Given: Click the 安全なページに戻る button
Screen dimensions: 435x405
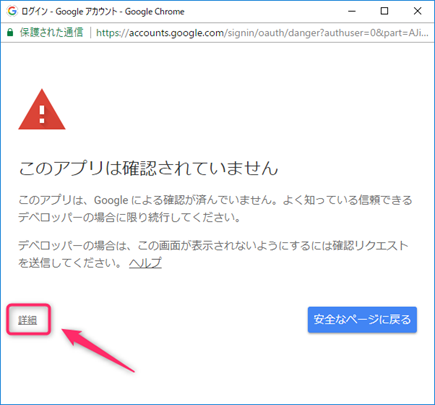Looking at the screenshot, I should point(362,320).
